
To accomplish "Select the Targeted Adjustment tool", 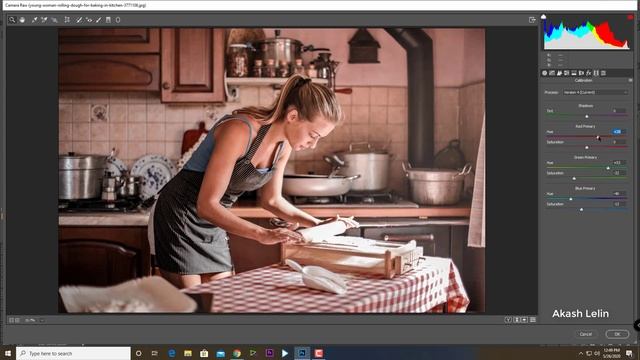I will pyautogui.click(x=54, y=20).
